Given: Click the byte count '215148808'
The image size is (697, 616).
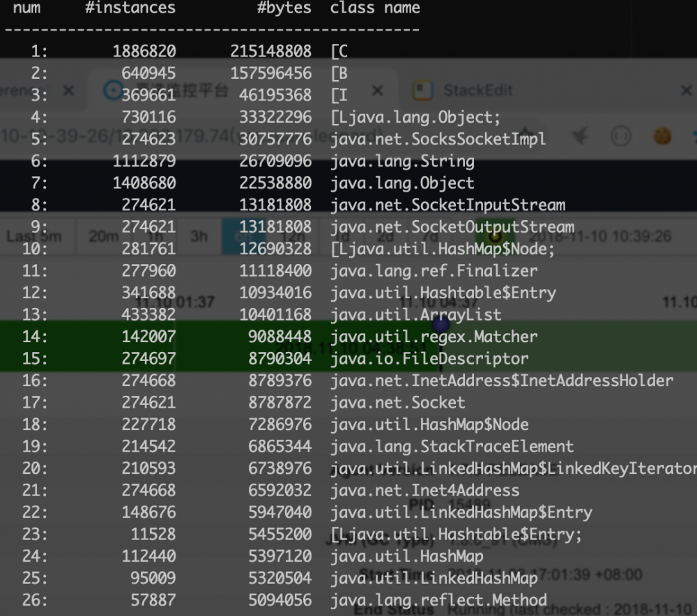Looking at the screenshot, I should pos(270,51).
